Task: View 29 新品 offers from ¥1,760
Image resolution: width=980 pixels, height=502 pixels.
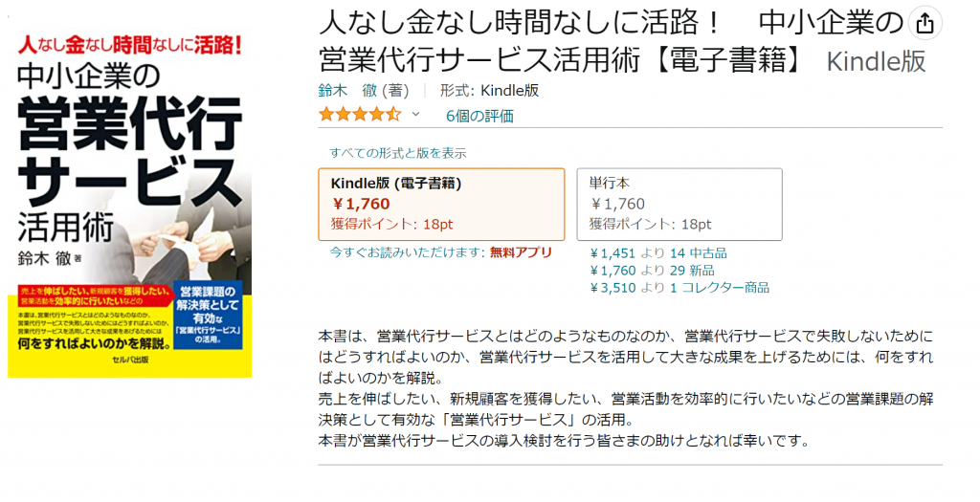Action: [652, 271]
